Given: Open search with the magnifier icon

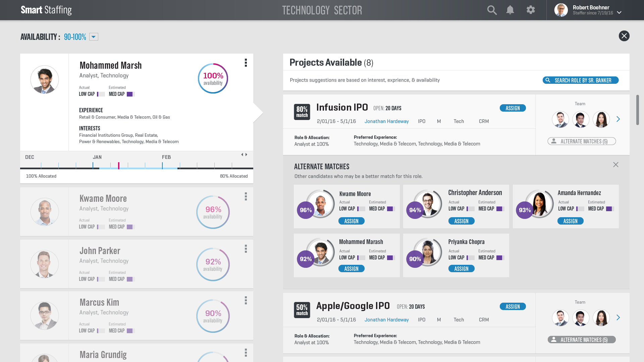Looking at the screenshot, I should pos(492,10).
